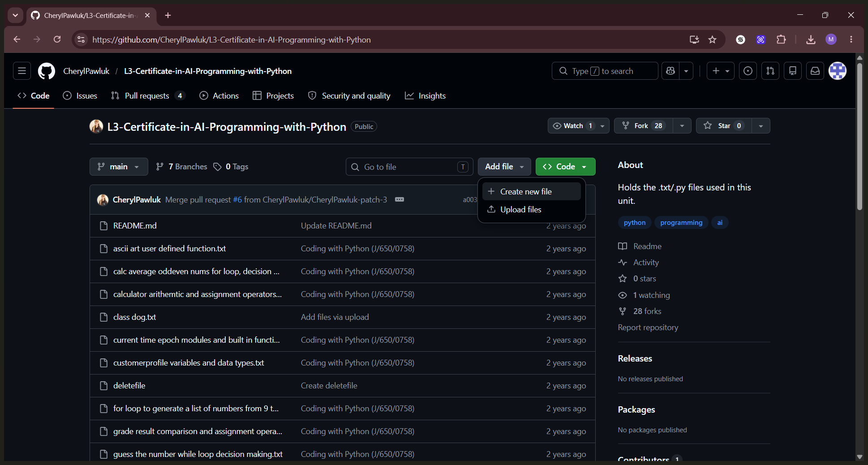Switch to the Actions tab
Viewport: 868px width, 465px height.
pyautogui.click(x=219, y=96)
